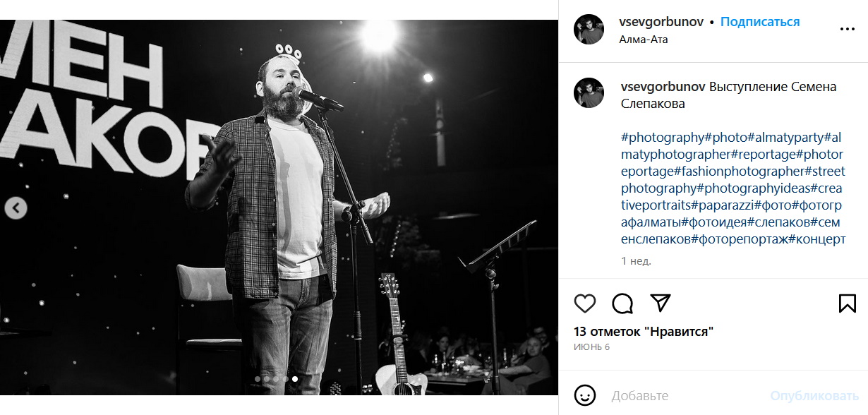Click Подписаться to follow vsevgorbunov

click(x=760, y=22)
